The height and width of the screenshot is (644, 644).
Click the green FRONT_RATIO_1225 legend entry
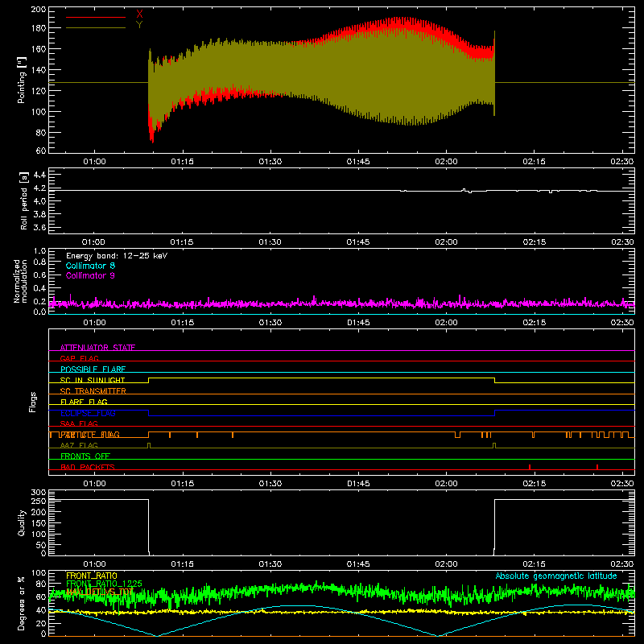pos(104,584)
